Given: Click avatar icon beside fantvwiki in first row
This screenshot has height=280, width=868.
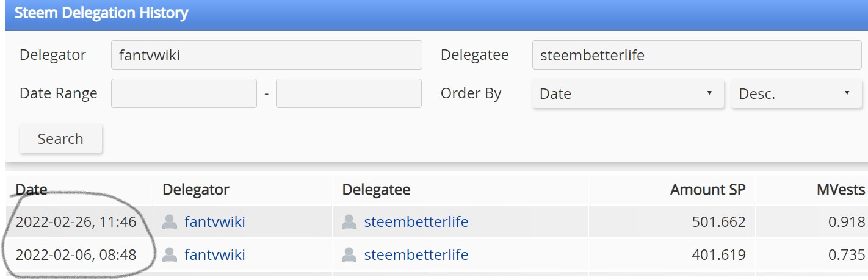Looking at the screenshot, I should [x=170, y=221].
